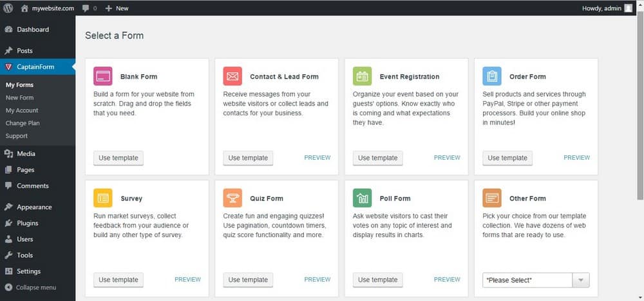Preview the Poll Form template

pos(448,279)
